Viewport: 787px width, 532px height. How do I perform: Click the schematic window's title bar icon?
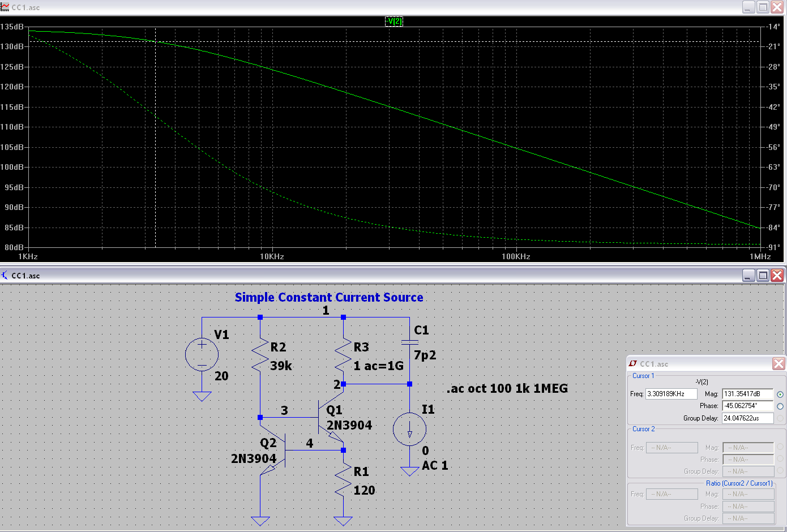click(x=5, y=276)
